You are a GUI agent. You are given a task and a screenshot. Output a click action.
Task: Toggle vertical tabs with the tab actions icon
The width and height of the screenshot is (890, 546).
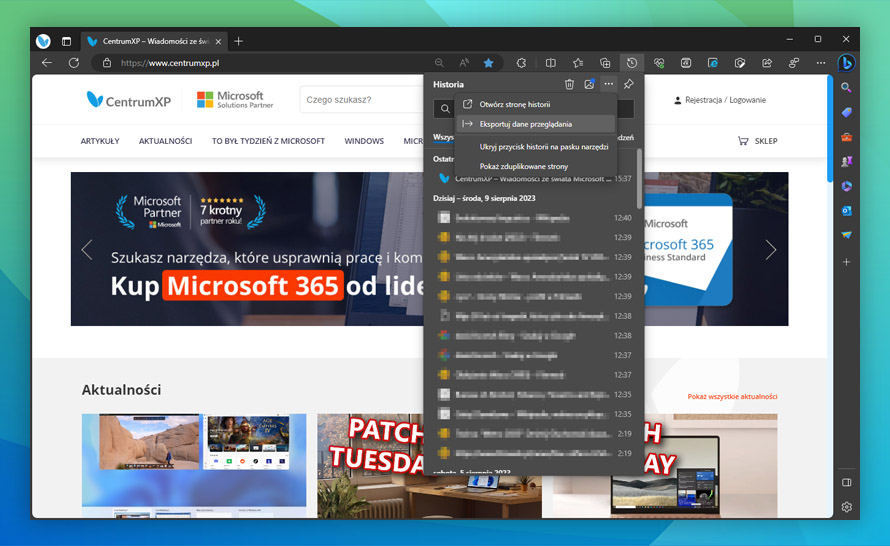pyautogui.click(x=66, y=41)
